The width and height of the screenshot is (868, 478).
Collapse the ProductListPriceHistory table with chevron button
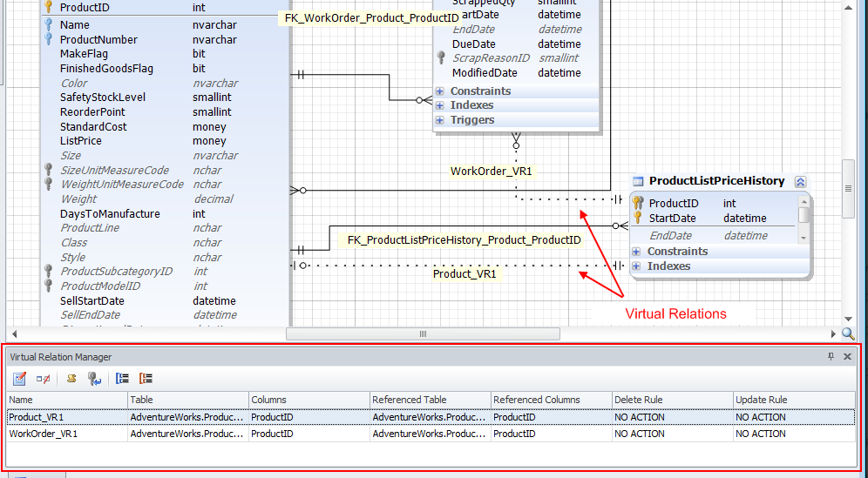[801, 181]
